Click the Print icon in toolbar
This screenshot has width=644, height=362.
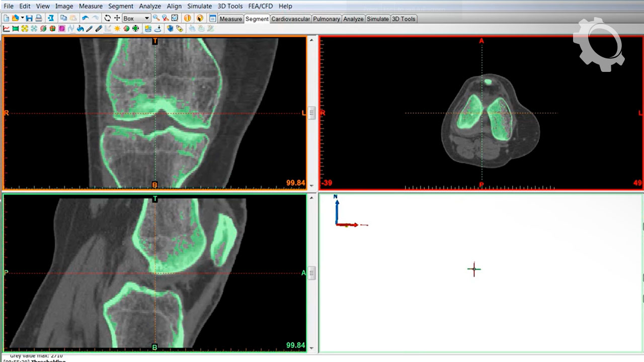click(39, 19)
